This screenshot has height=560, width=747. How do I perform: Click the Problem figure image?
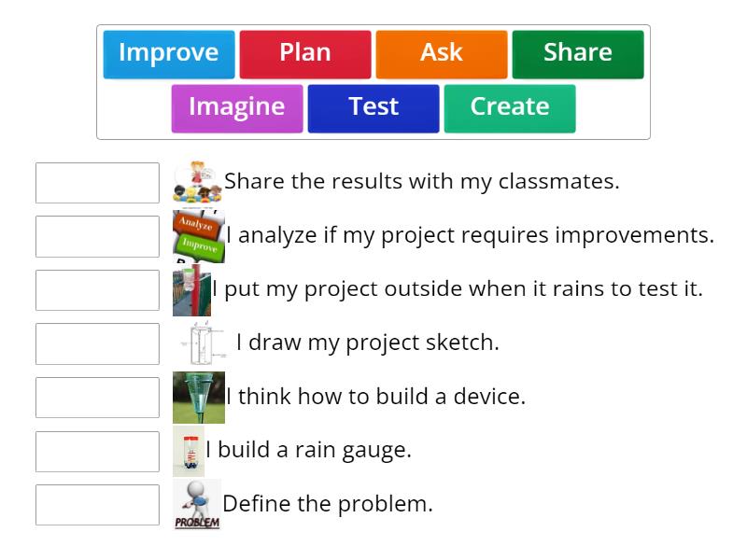pyautogui.click(x=196, y=503)
